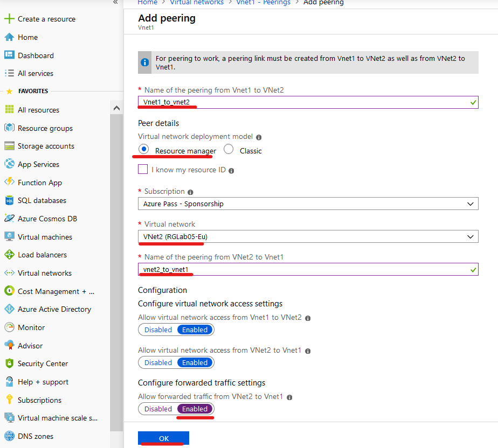The width and height of the screenshot is (498, 448).
Task: Click info icon for VNet2 to Vnet1 access
Action: (x=308, y=351)
